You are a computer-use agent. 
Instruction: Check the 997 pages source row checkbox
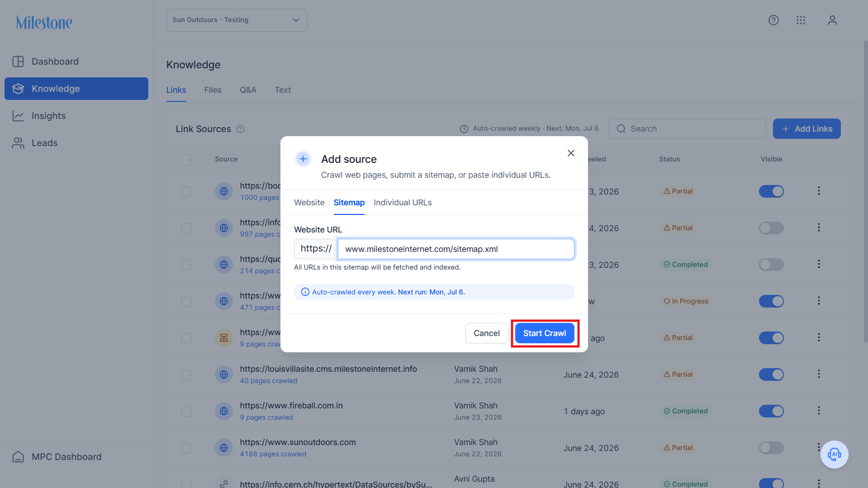[x=186, y=228]
